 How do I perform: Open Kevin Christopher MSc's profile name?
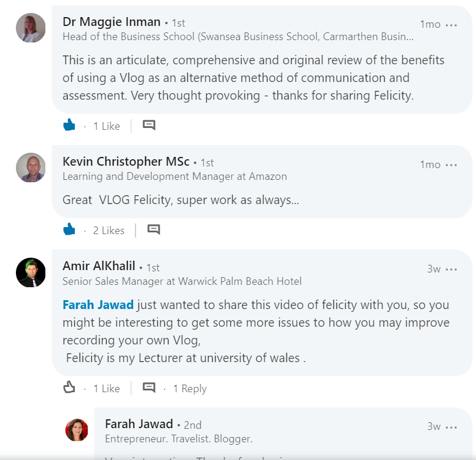click(x=126, y=162)
